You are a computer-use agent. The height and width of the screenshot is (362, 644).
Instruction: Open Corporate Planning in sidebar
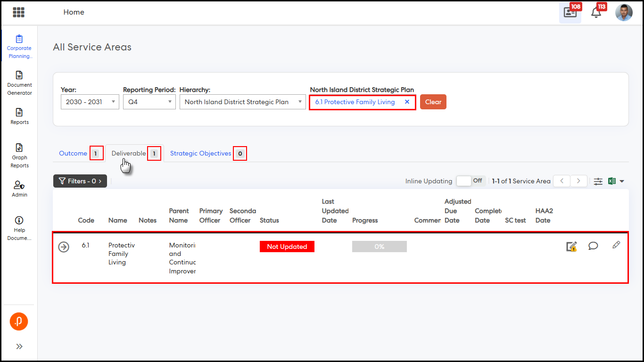coord(19,47)
